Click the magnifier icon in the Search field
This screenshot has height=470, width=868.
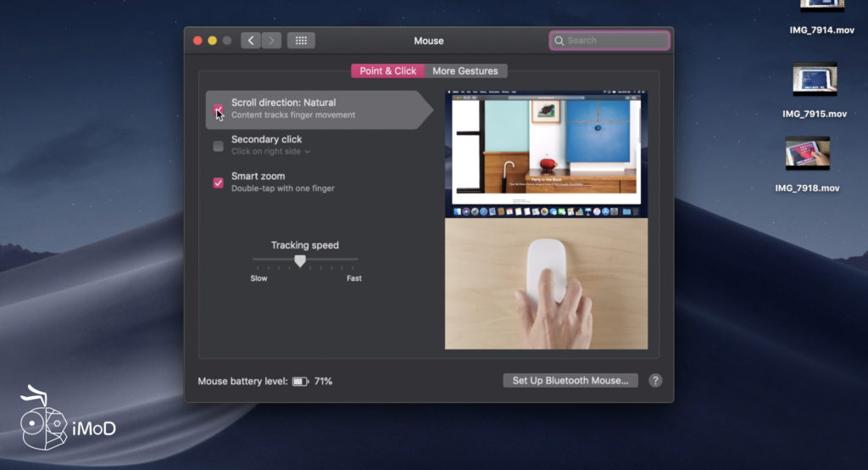(x=559, y=41)
